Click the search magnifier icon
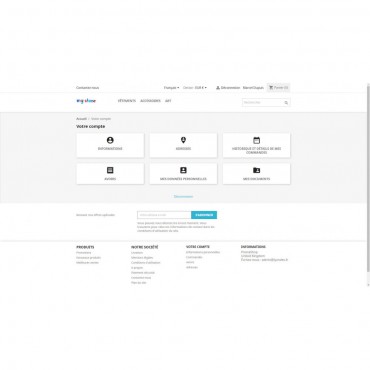This screenshot has width=370, height=370. (286, 103)
